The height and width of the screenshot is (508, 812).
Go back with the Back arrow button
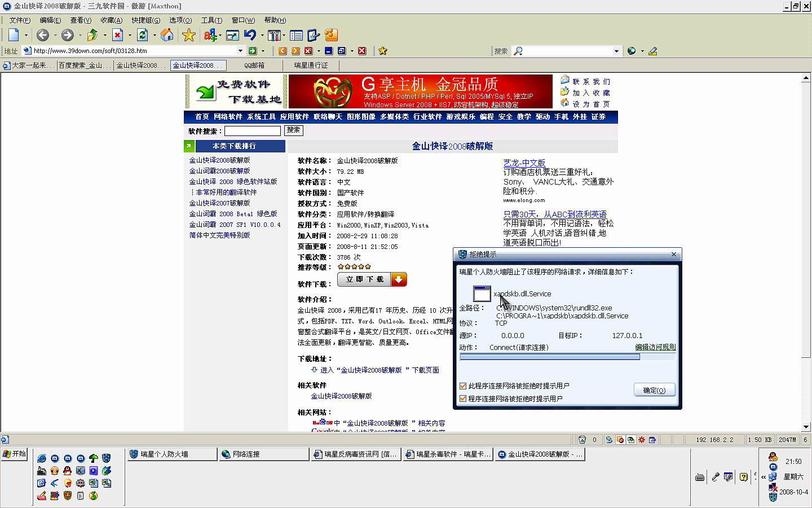[43, 35]
